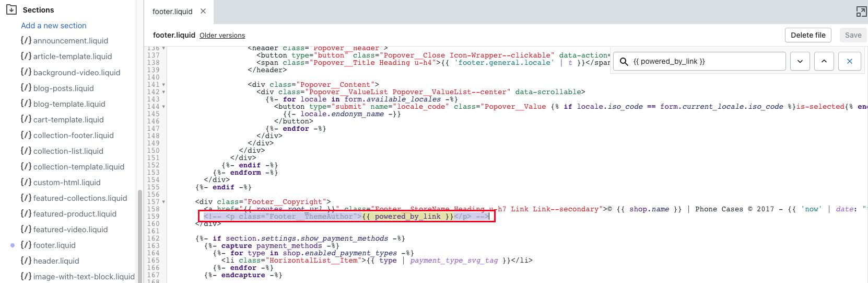Fold code at line 141
Screen dimensions: 868x283
click(x=163, y=85)
